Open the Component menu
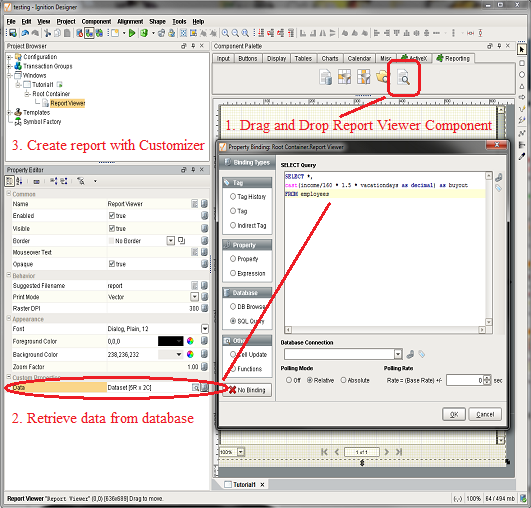Screen dimensions: 531x508 tap(96, 22)
